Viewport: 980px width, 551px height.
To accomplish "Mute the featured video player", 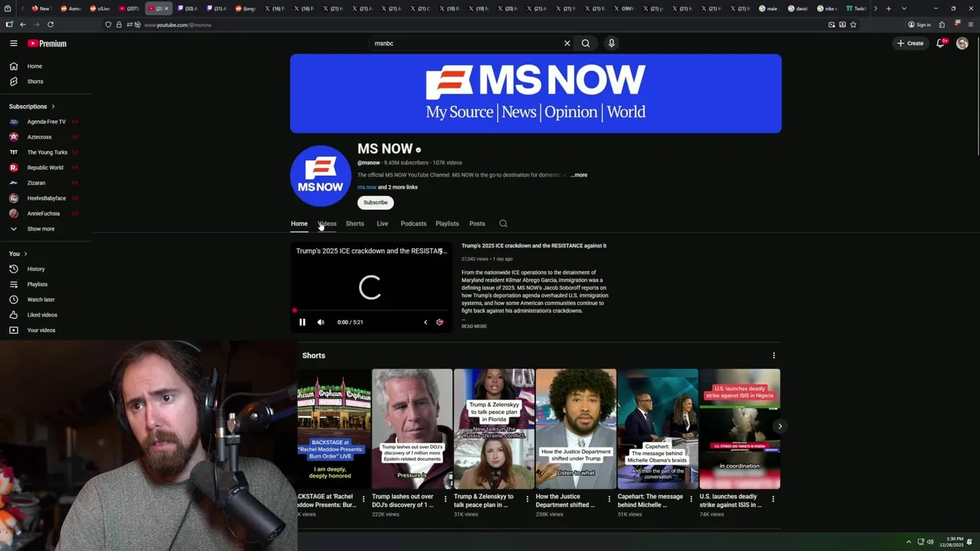I will tap(321, 322).
